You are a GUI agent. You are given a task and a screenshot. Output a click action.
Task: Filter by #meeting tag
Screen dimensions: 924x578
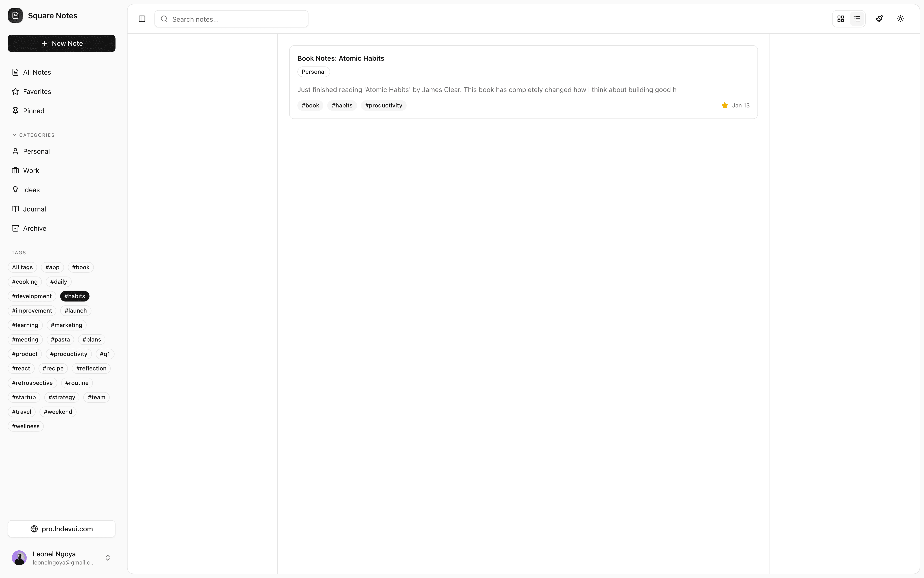tap(25, 339)
